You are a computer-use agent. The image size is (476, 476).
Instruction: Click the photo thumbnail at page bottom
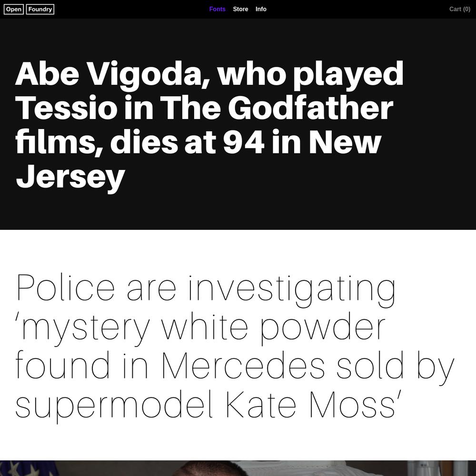pyautogui.click(x=238, y=468)
